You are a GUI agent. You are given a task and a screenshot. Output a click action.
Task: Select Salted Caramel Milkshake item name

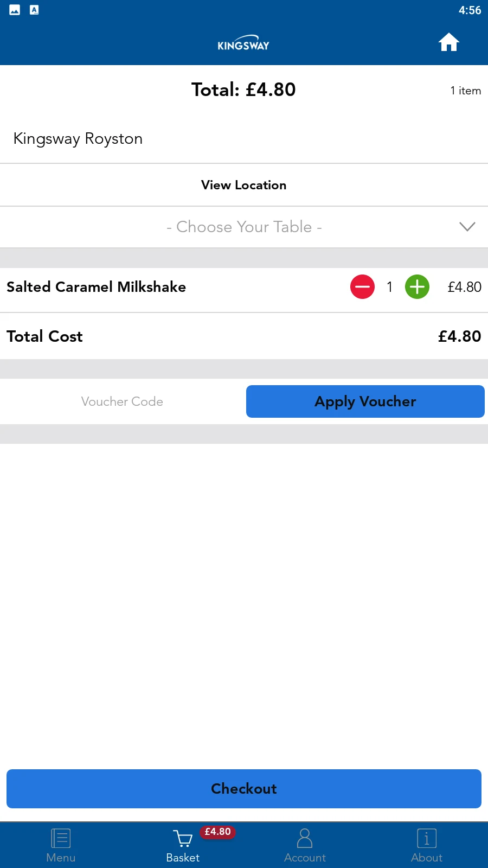click(x=96, y=286)
